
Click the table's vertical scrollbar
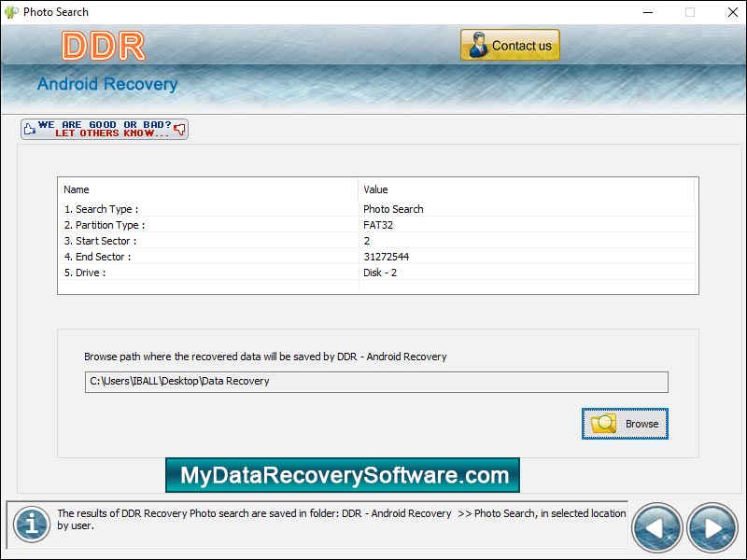tap(692, 233)
